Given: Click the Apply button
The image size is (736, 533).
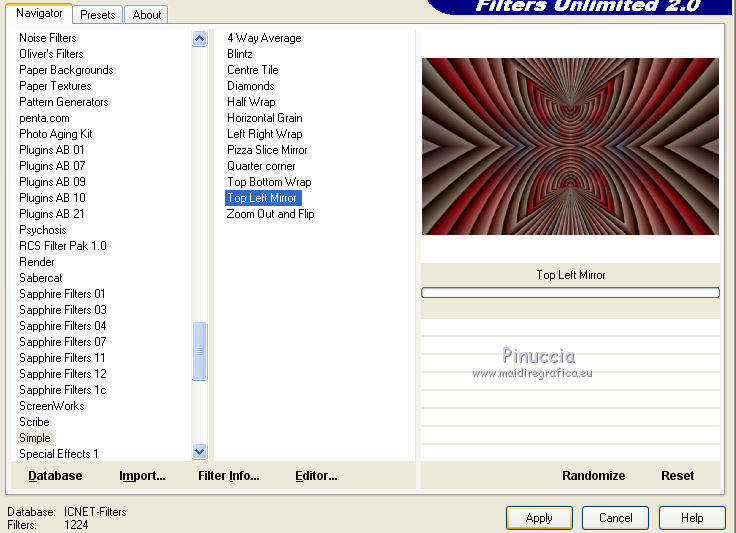Looking at the screenshot, I should point(539,518).
